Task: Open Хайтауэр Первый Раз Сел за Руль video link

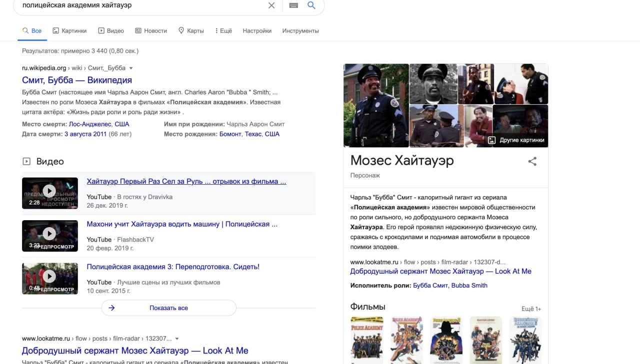Action: [x=186, y=181]
